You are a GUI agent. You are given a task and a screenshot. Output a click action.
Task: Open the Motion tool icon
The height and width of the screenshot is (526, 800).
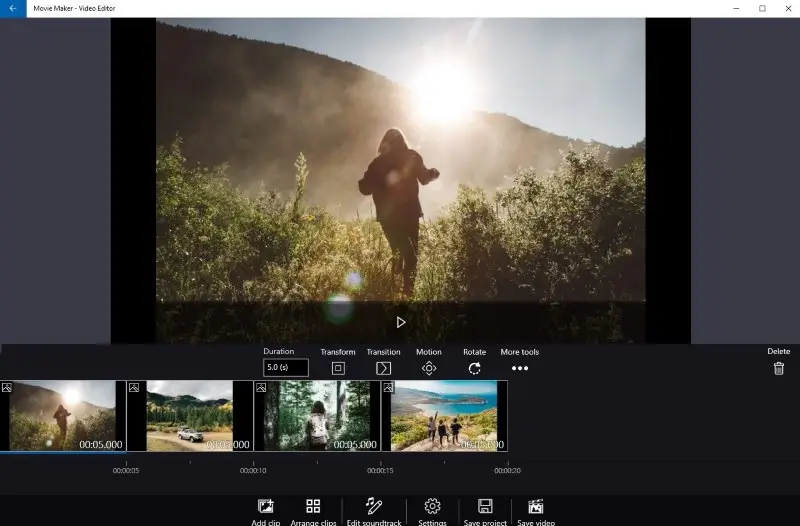(x=429, y=368)
